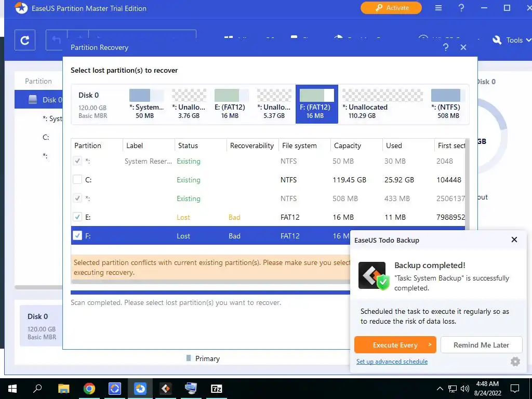Uncheck the F: lost partition checkbox
Image resolution: width=532 pixels, height=399 pixels.
(x=77, y=235)
